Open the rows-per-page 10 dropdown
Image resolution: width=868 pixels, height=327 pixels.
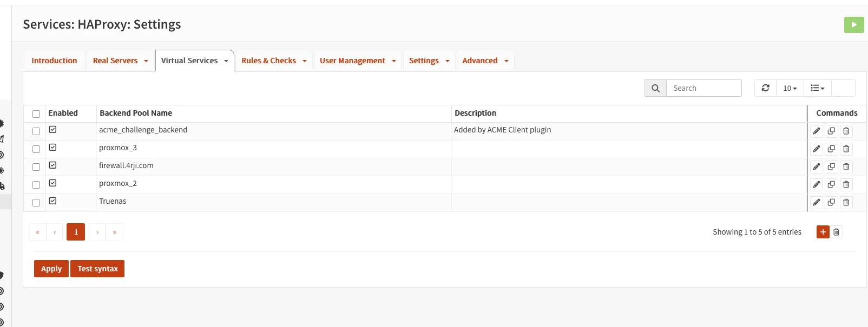(790, 88)
